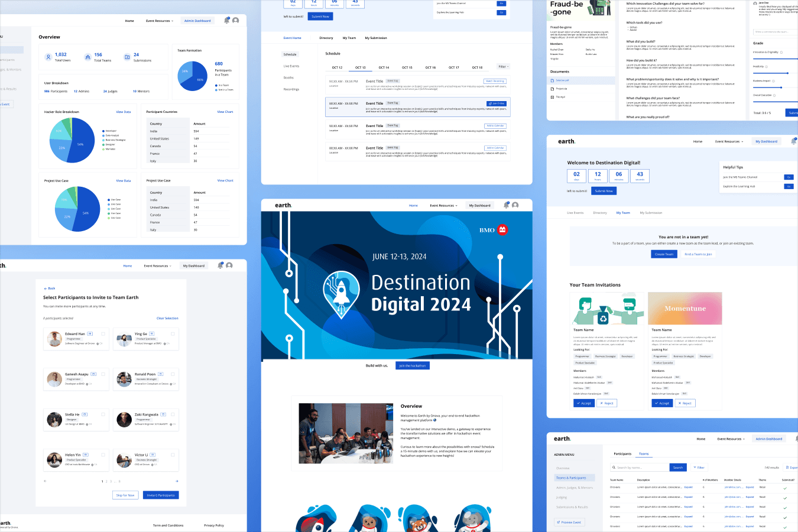Screen dimensions: 798x532
Task: Click earth logo in admin Teams window
Action: tap(562, 439)
